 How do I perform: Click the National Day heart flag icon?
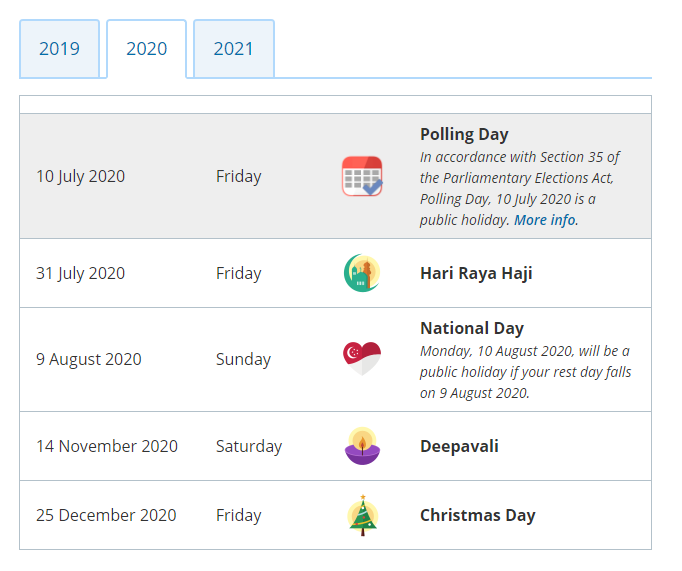click(362, 358)
